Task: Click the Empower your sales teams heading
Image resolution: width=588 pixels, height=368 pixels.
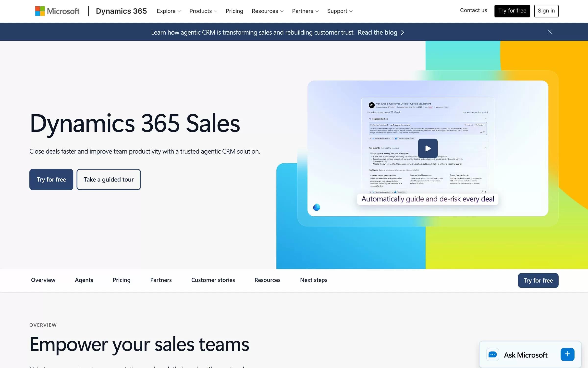Action: click(x=139, y=345)
